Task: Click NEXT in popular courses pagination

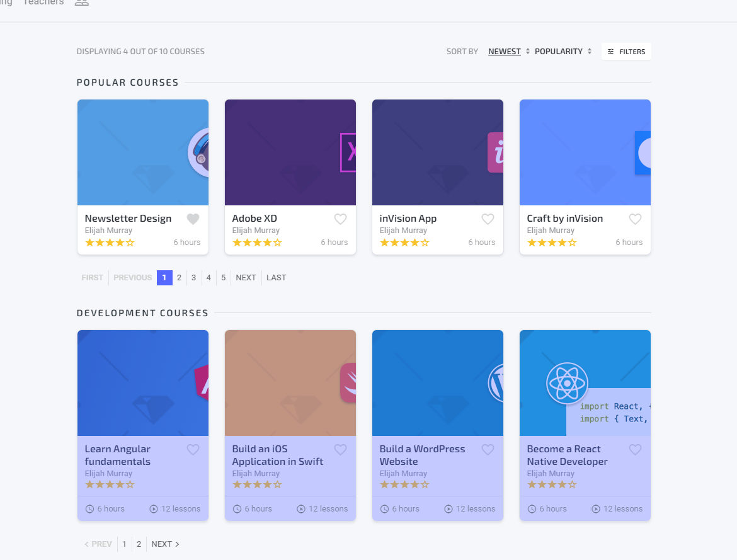Action: (246, 277)
